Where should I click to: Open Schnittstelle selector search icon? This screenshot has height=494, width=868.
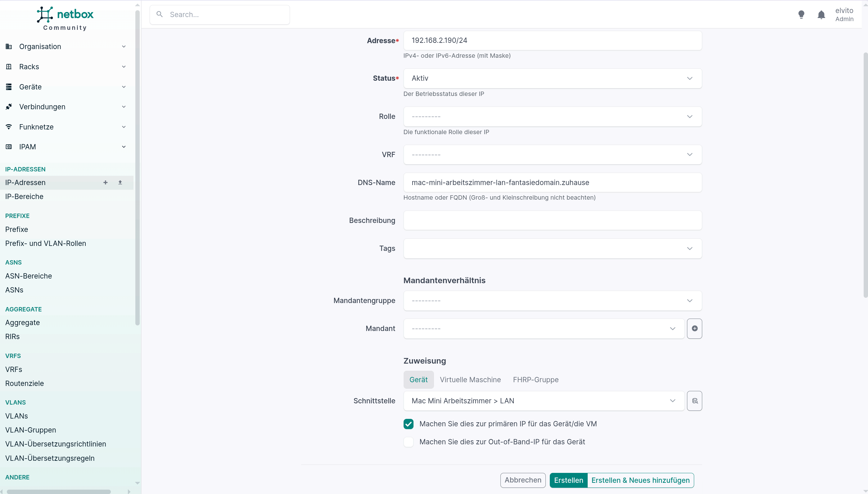694,401
